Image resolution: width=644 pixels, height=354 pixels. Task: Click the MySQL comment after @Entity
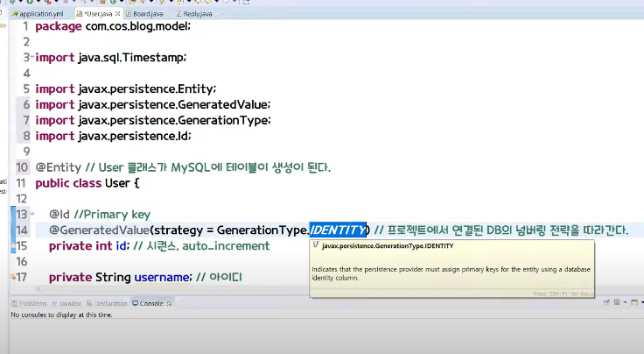(x=208, y=167)
